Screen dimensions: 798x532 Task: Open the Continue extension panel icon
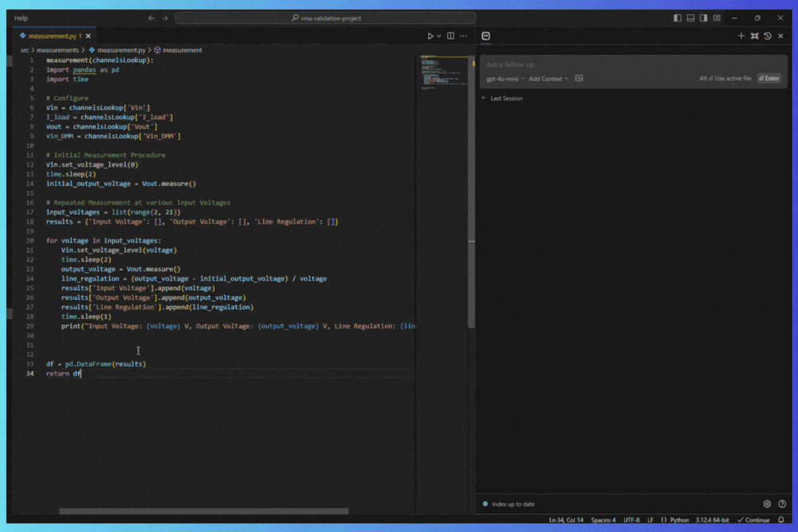pos(486,36)
